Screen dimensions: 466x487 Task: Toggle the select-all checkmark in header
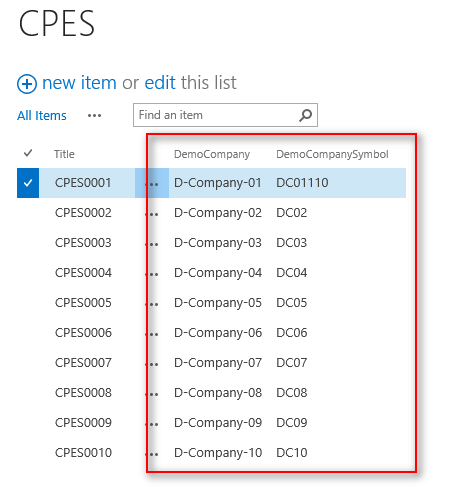pyautogui.click(x=28, y=153)
